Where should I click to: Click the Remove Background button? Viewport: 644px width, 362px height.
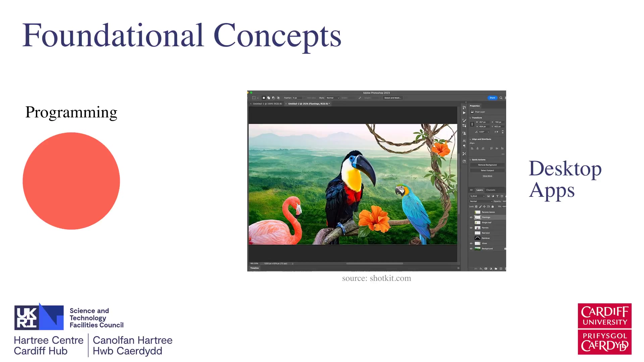pos(487,165)
